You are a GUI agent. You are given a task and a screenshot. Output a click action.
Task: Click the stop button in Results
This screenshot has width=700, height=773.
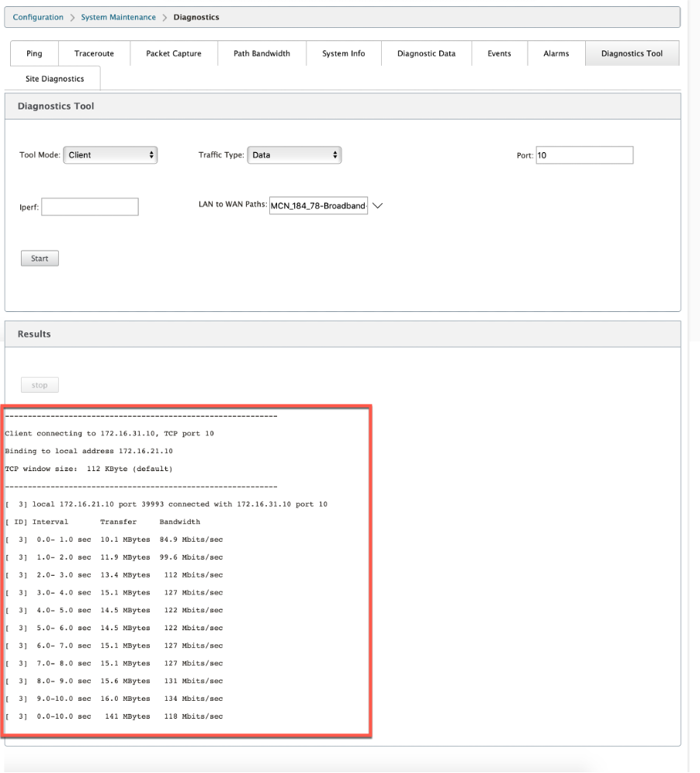tap(40, 385)
